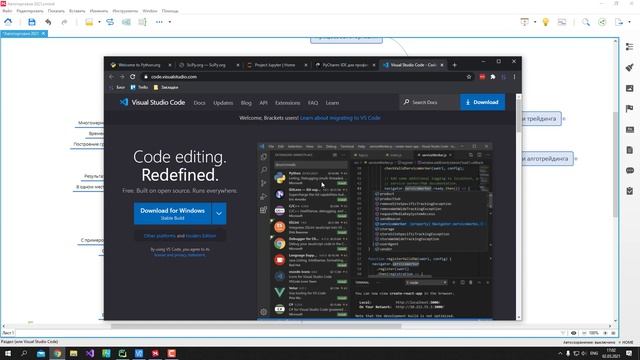640x360 pixels.
Task: Open the browser extensions puzzle icon
Action: coord(493,77)
